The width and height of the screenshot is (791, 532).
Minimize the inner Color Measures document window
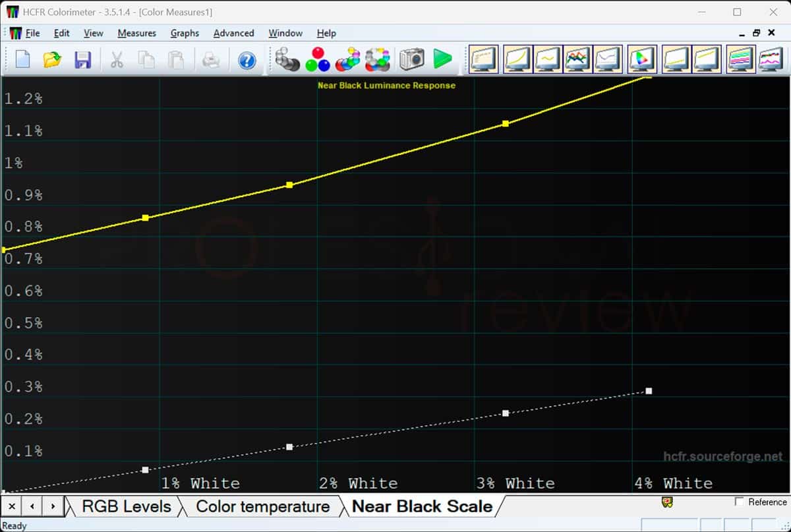742,32
